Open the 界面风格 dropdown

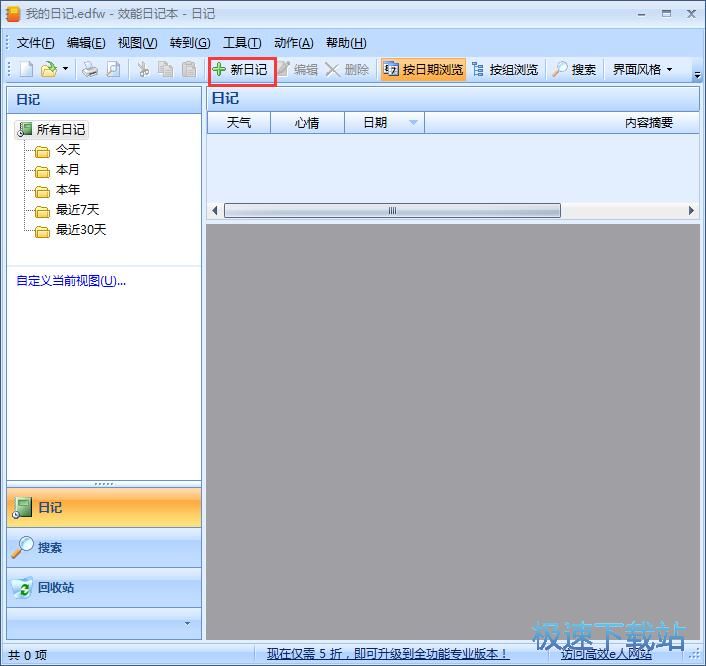tap(643, 70)
